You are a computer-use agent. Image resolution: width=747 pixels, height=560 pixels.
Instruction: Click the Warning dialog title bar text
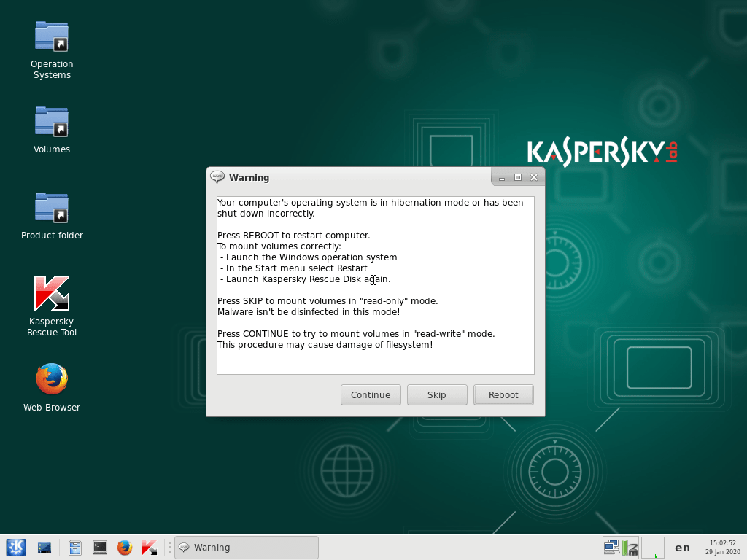click(x=249, y=178)
